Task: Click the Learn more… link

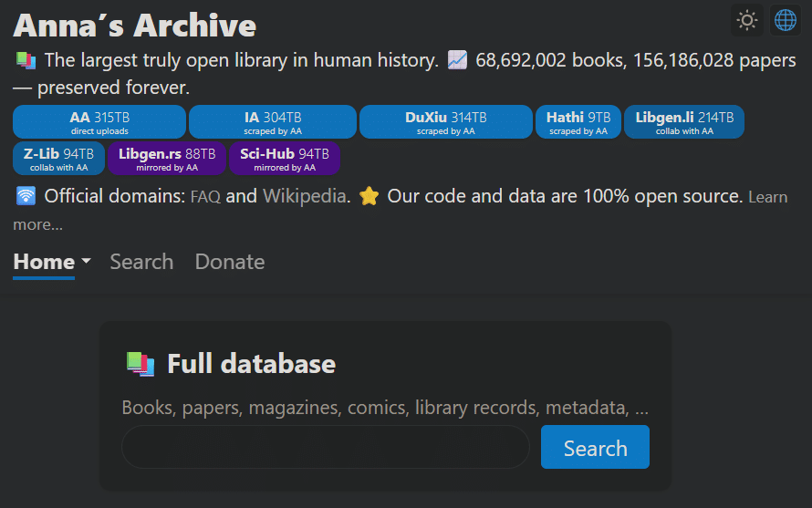Action: tap(767, 197)
